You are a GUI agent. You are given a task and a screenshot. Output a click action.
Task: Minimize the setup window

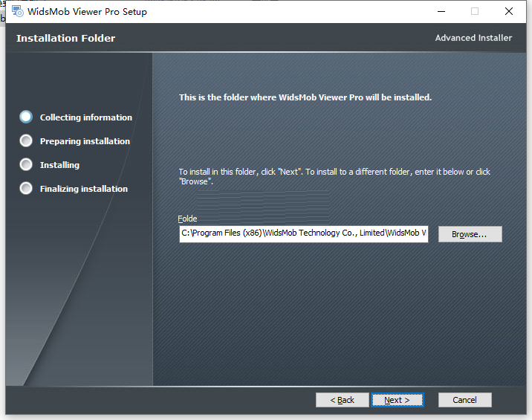tap(441, 12)
